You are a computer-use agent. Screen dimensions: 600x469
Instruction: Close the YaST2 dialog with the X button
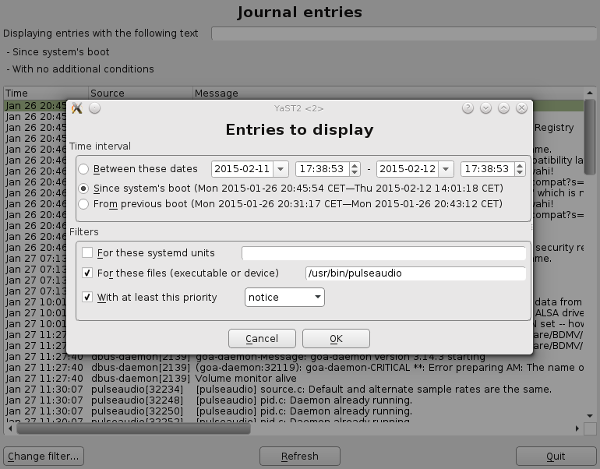tap(521, 107)
